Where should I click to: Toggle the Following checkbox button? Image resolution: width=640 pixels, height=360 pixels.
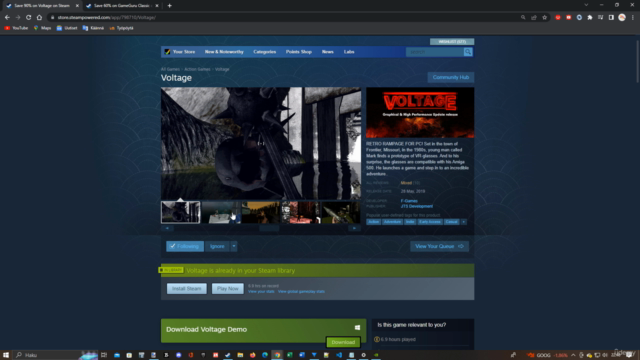click(185, 246)
